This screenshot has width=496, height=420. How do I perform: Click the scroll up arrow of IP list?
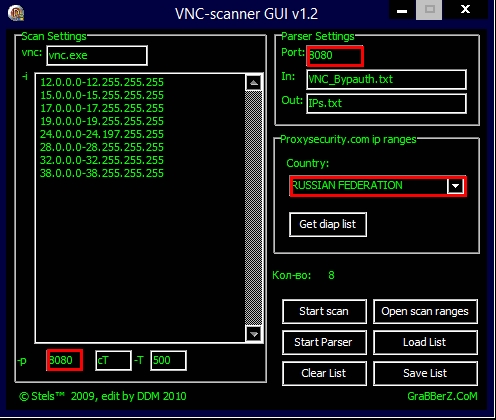click(x=254, y=82)
